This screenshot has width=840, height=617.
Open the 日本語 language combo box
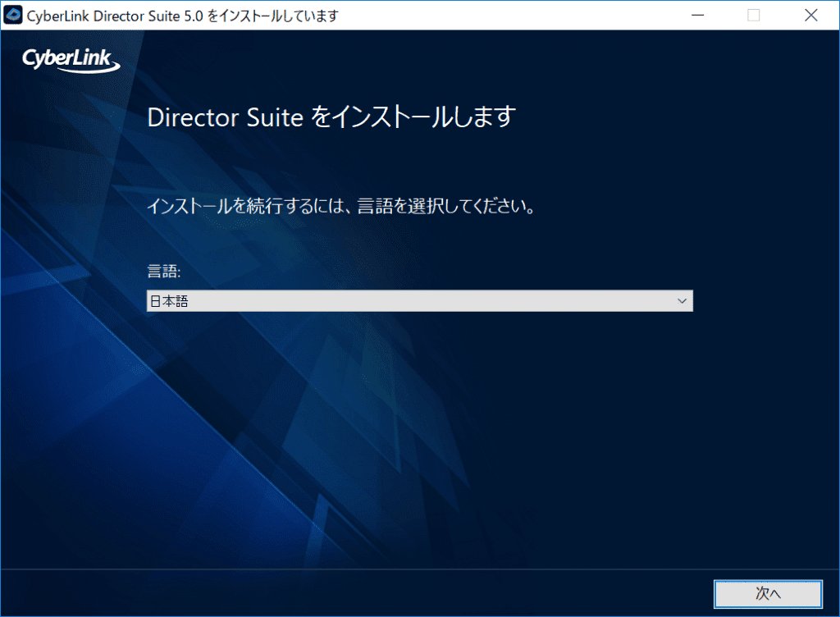click(x=419, y=301)
